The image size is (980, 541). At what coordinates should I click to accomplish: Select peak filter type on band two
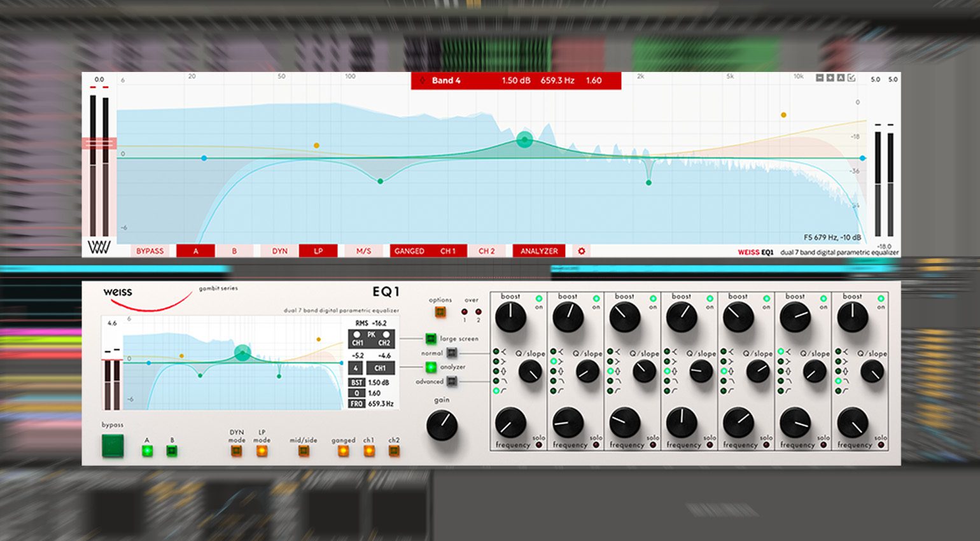point(553,371)
